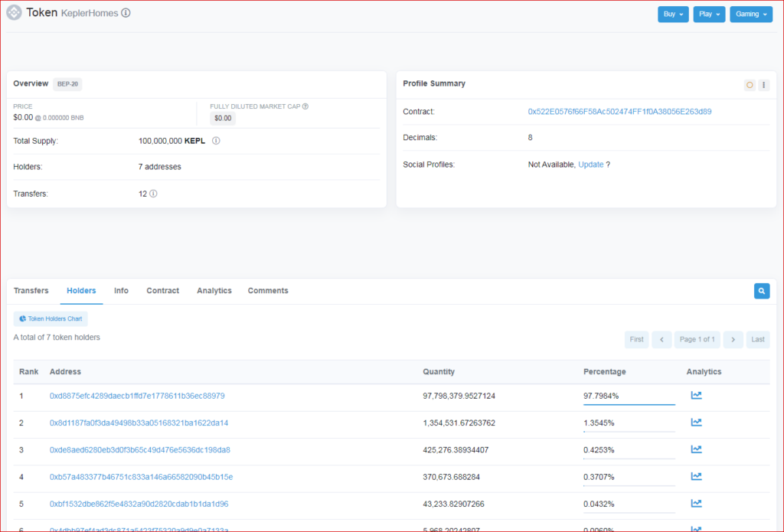Click the quantity 97,798,379.9527124
Viewport: 784px width, 532px height.
[459, 396]
